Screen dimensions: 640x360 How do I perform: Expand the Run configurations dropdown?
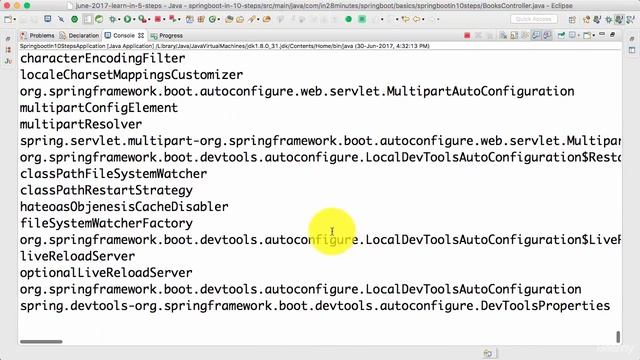[134, 19]
